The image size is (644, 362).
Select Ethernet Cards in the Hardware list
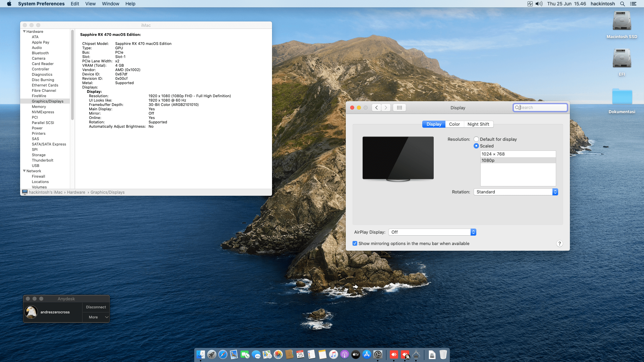45,85
